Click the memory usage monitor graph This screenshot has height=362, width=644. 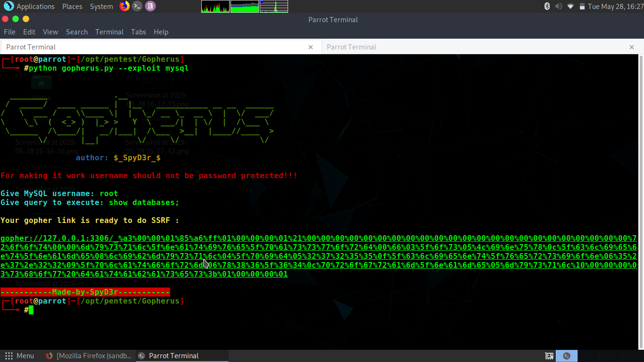(x=245, y=6)
